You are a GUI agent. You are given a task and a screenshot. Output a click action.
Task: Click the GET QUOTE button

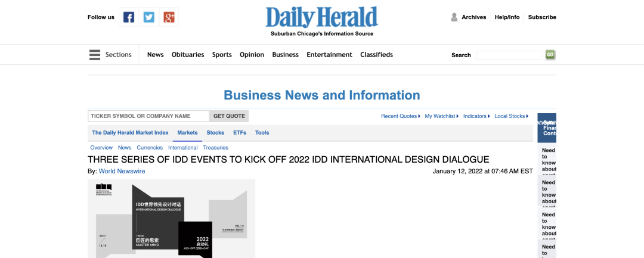click(x=229, y=116)
